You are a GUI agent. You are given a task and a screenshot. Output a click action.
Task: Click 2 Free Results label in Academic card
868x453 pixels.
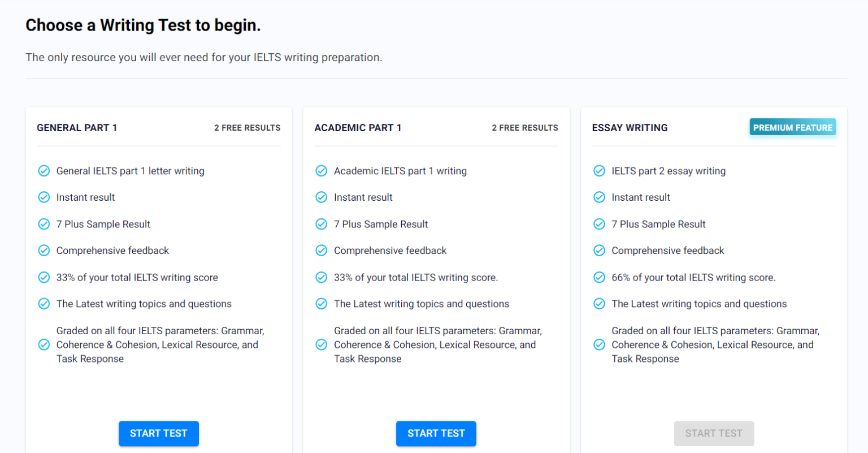pyautogui.click(x=524, y=128)
